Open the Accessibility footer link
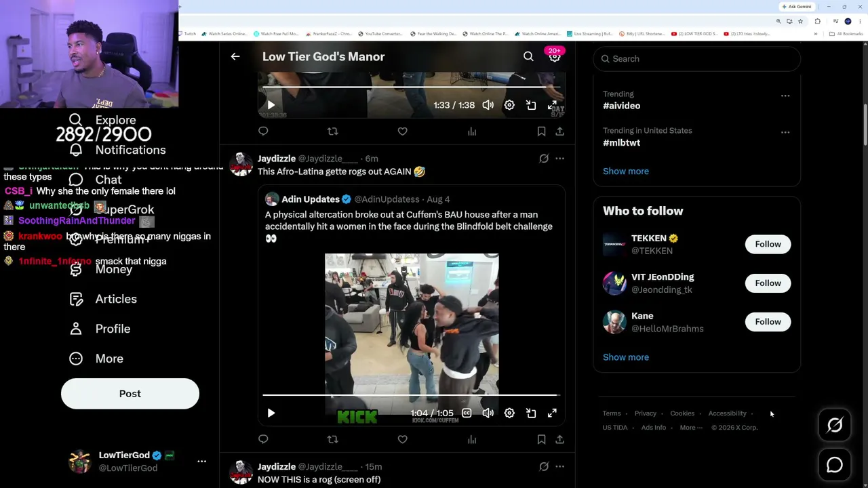This screenshot has width=868, height=488. click(727, 413)
